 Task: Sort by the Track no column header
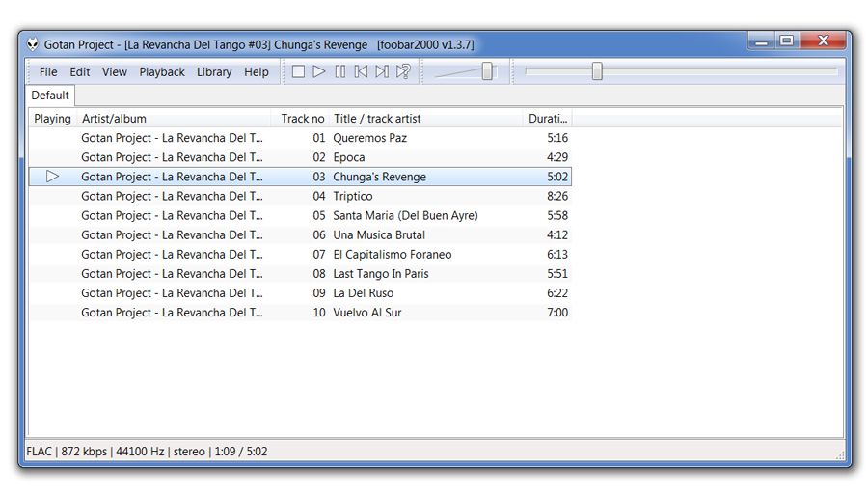click(x=302, y=119)
